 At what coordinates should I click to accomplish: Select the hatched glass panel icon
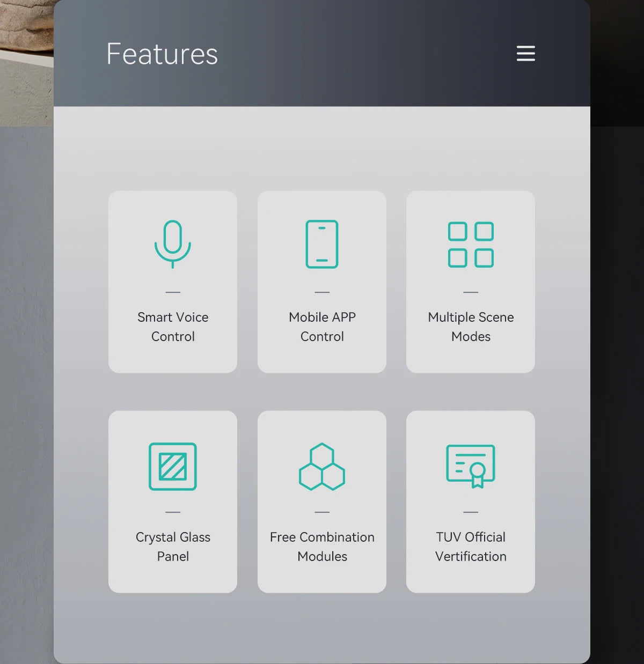173,466
